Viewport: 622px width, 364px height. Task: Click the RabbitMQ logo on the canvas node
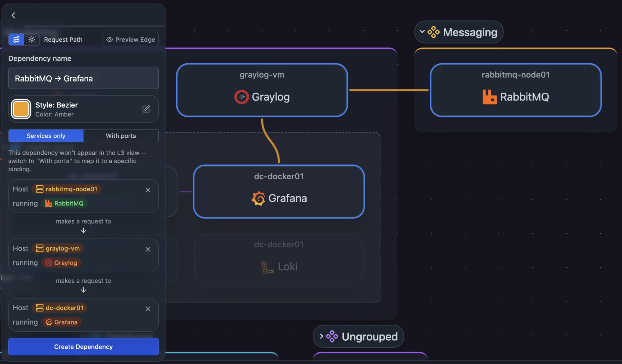pos(490,97)
